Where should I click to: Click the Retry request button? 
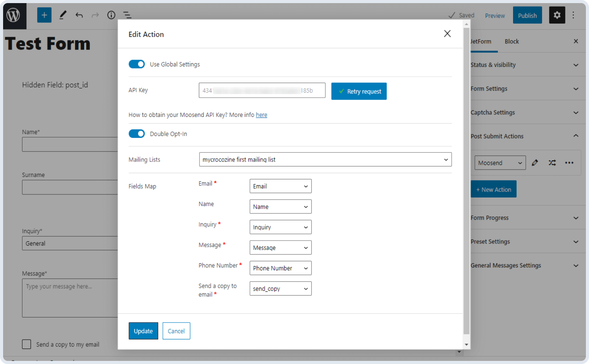(x=358, y=91)
